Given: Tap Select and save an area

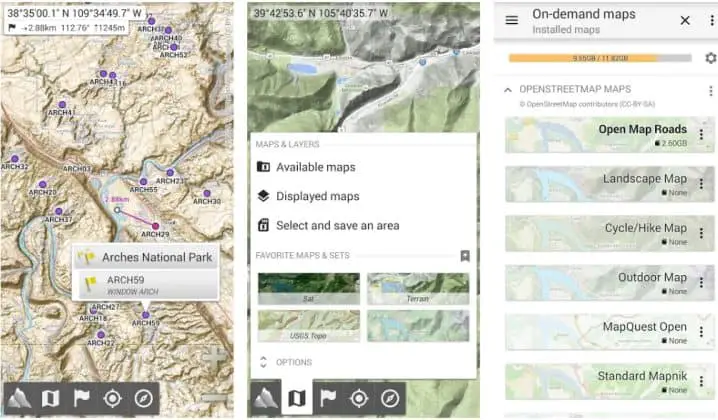Looking at the screenshot, I should pyautogui.click(x=337, y=225).
